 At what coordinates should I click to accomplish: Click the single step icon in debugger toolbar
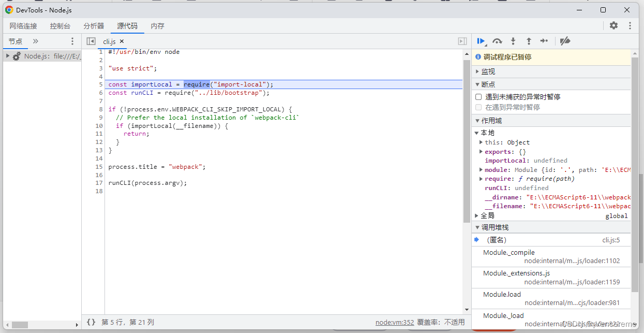coord(544,41)
